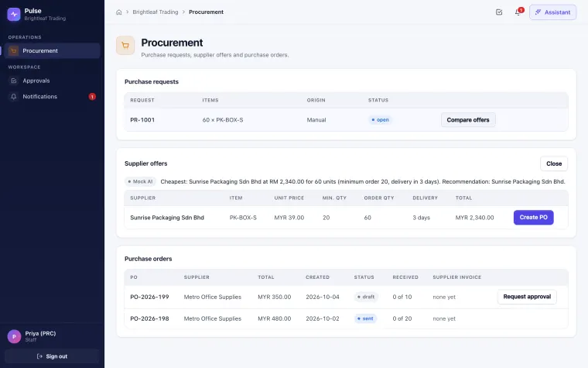588x368 pixels.
Task: Close the Supplier offers panel
Action: click(554, 163)
